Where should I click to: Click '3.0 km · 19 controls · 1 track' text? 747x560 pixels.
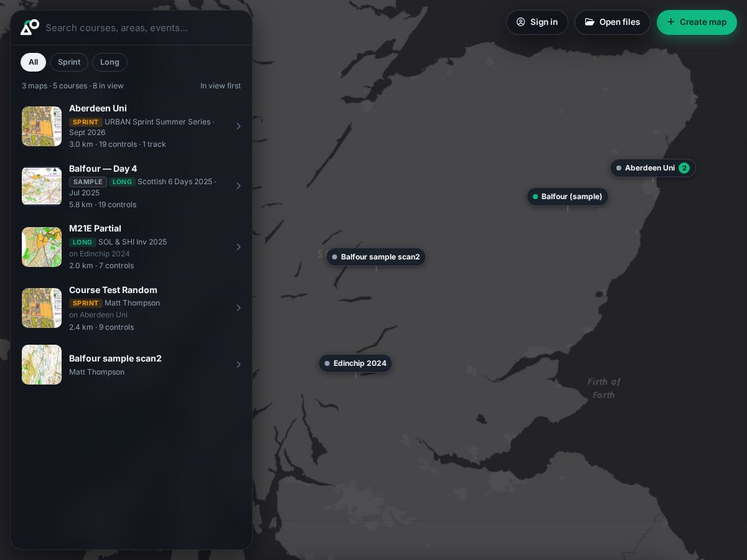tap(118, 144)
